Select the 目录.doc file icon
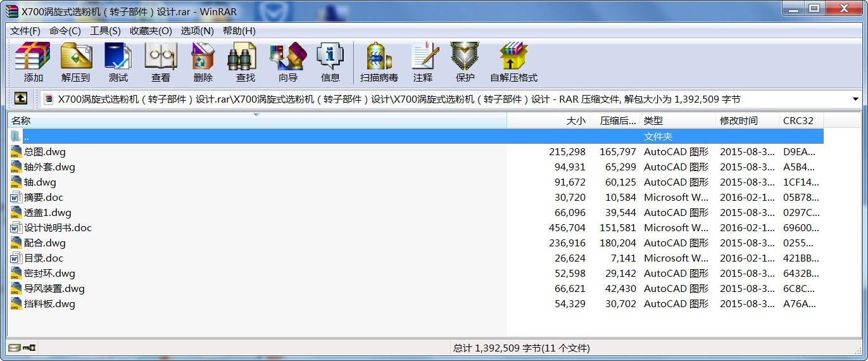868x361 pixels. point(16,258)
